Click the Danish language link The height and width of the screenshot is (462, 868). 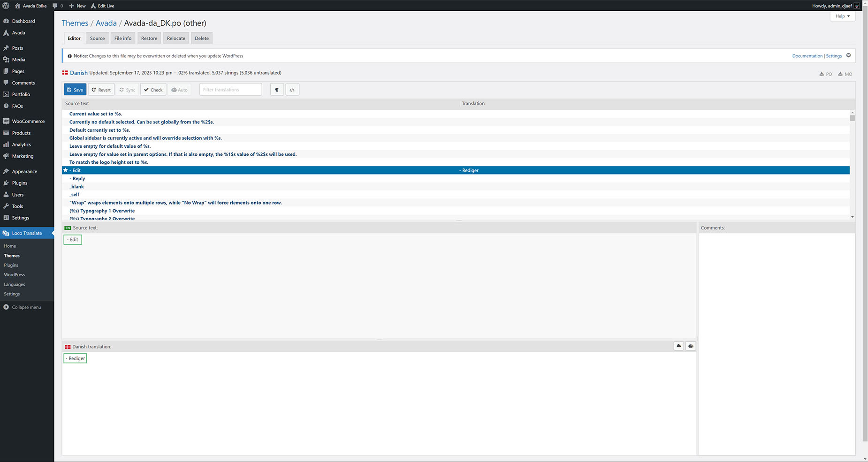pyautogui.click(x=79, y=73)
